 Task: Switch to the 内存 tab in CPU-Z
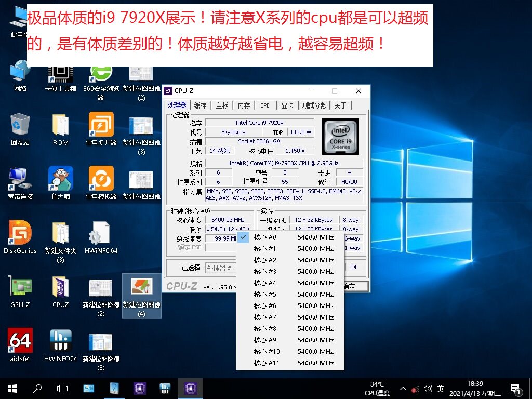tap(244, 105)
